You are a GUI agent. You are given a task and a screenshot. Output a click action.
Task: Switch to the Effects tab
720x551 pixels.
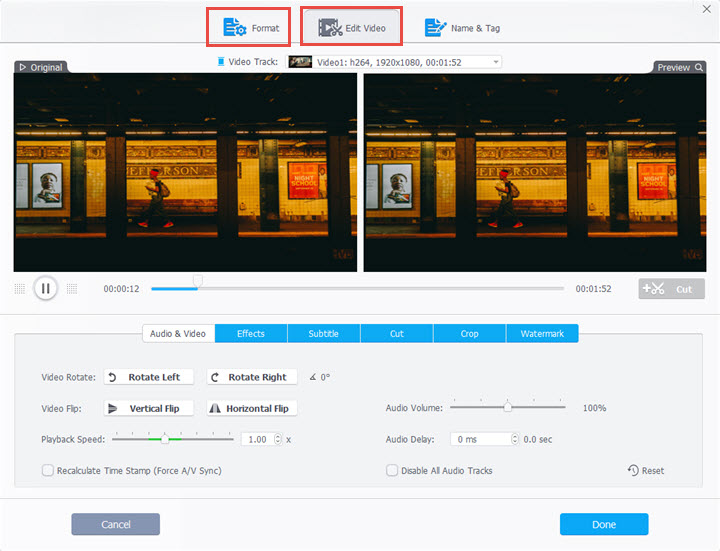251,334
